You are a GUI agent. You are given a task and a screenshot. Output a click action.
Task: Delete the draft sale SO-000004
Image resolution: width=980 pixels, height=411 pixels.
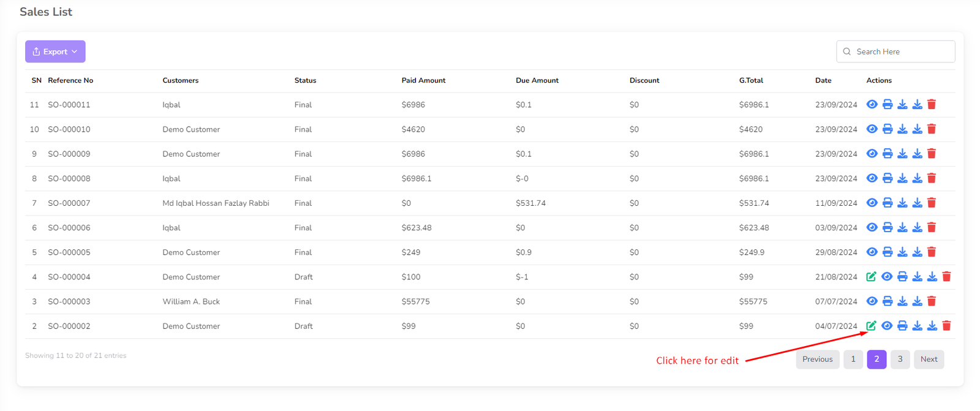[946, 277]
